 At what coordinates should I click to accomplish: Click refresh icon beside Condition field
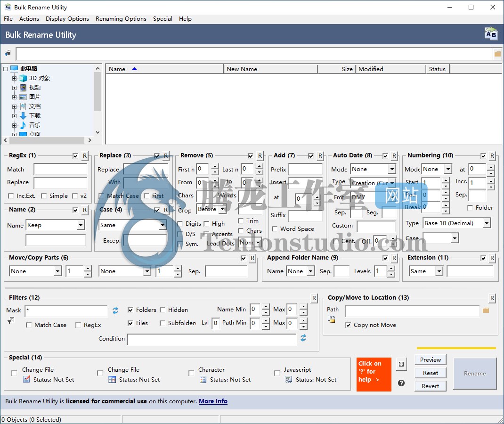point(303,338)
